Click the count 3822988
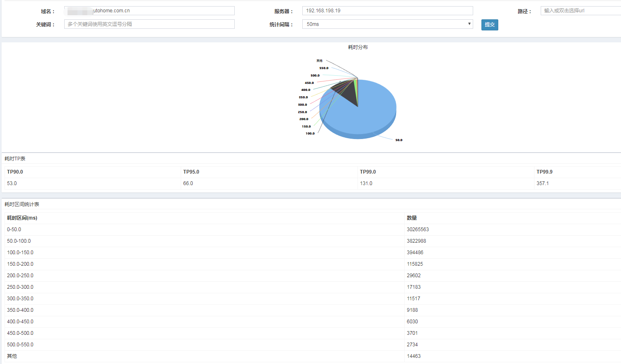 416,241
